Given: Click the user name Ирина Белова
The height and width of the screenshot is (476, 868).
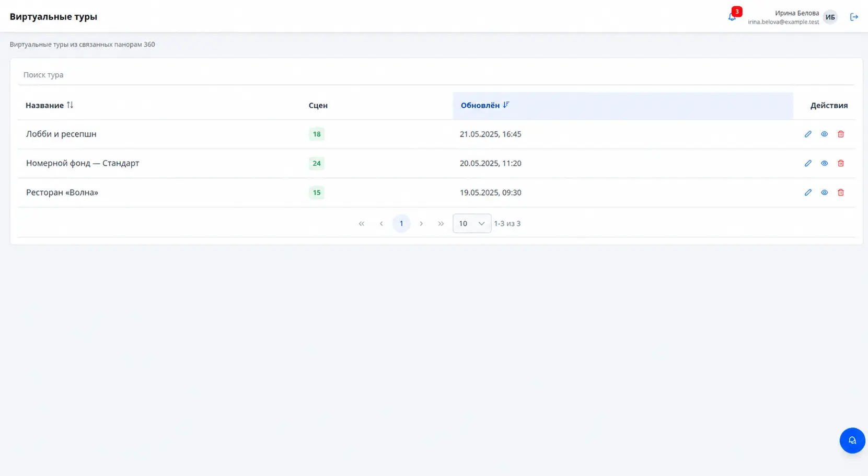Looking at the screenshot, I should click(797, 13).
